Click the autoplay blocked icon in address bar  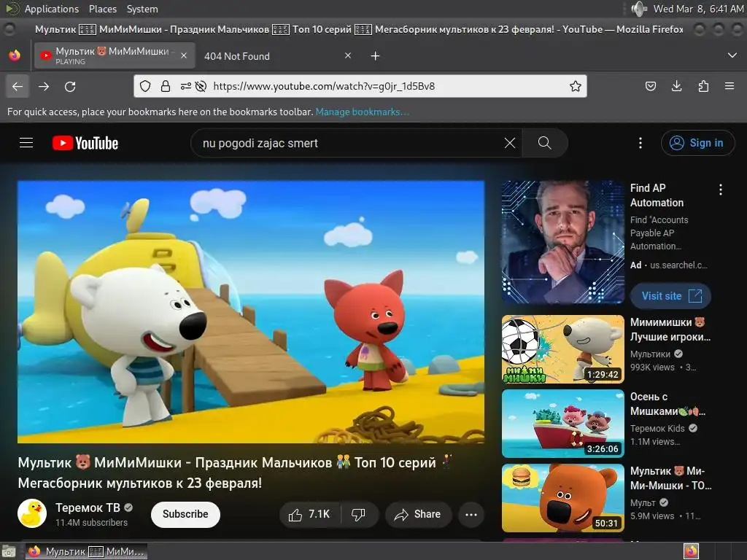click(x=201, y=86)
